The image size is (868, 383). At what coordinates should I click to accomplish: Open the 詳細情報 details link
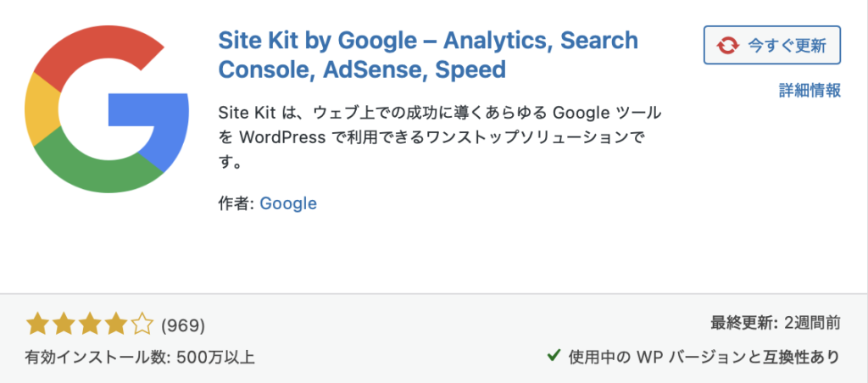[x=810, y=91]
